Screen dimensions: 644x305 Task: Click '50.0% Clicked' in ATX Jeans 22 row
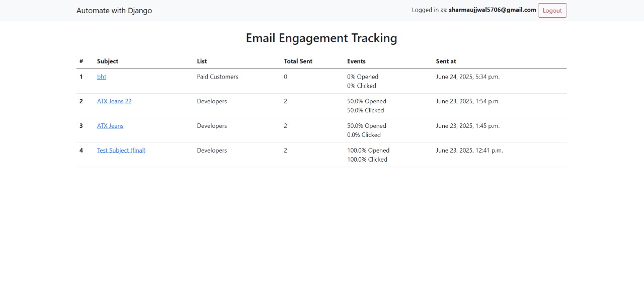(365, 110)
